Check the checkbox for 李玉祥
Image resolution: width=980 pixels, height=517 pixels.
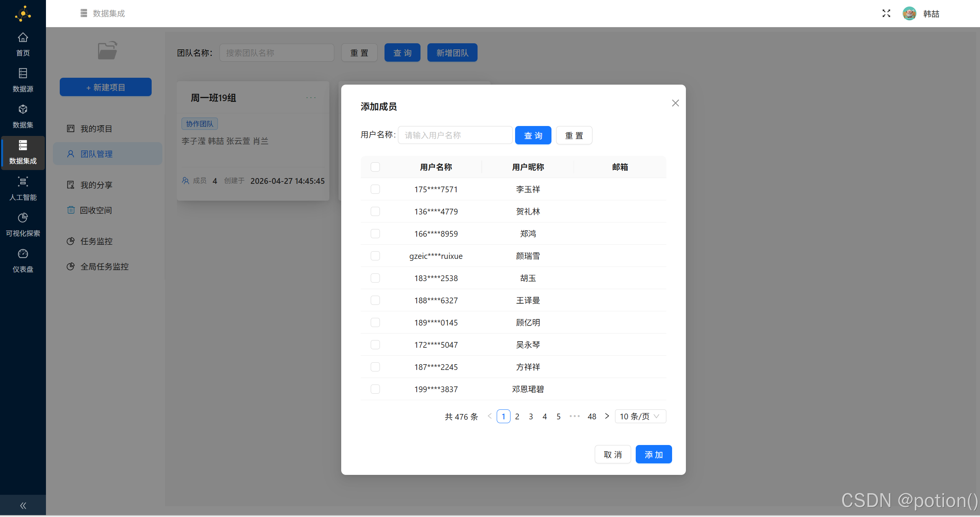(375, 189)
